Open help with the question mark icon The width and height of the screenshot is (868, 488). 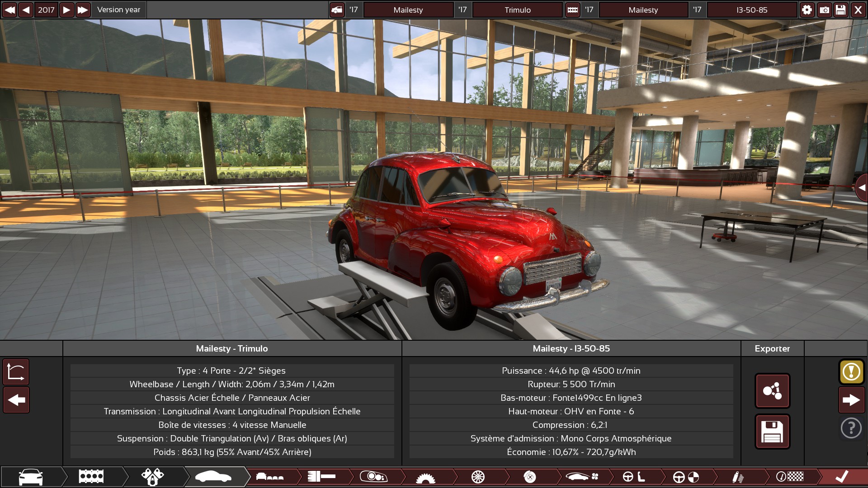tap(851, 427)
